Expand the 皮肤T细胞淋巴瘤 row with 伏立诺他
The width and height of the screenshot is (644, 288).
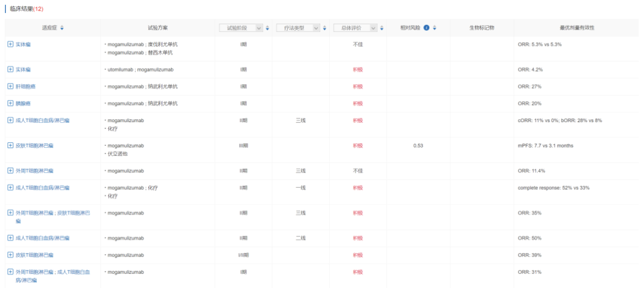pyautogui.click(x=11, y=146)
